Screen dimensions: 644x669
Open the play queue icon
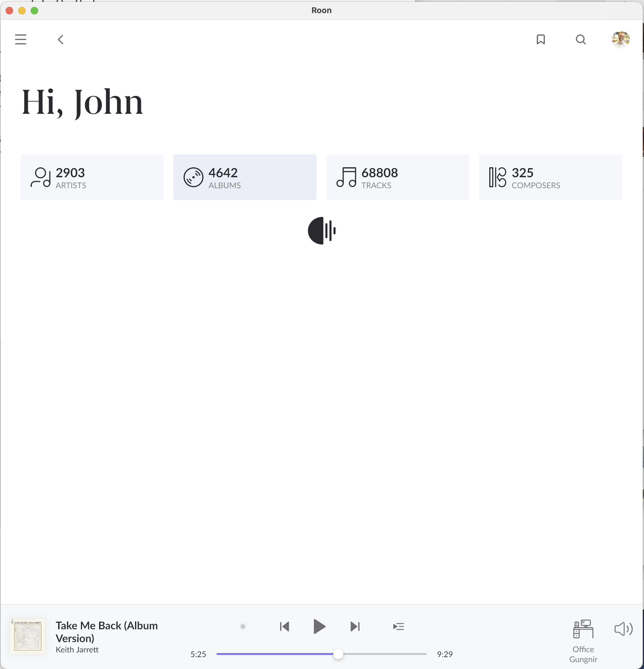tap(398, 626)
